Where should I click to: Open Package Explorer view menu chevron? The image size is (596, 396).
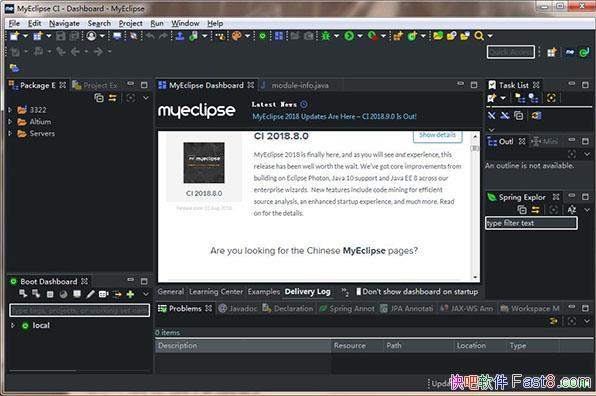146,98
